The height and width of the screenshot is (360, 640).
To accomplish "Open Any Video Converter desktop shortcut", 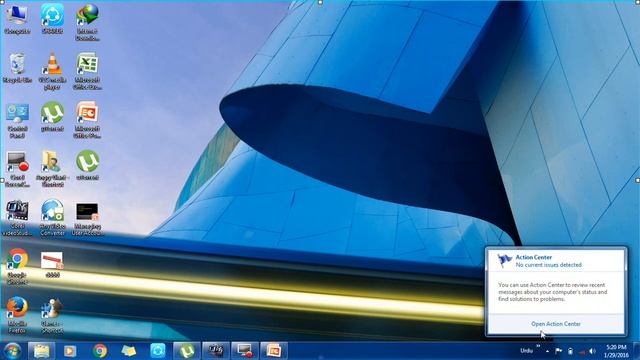I will click(x=52, y=218).
